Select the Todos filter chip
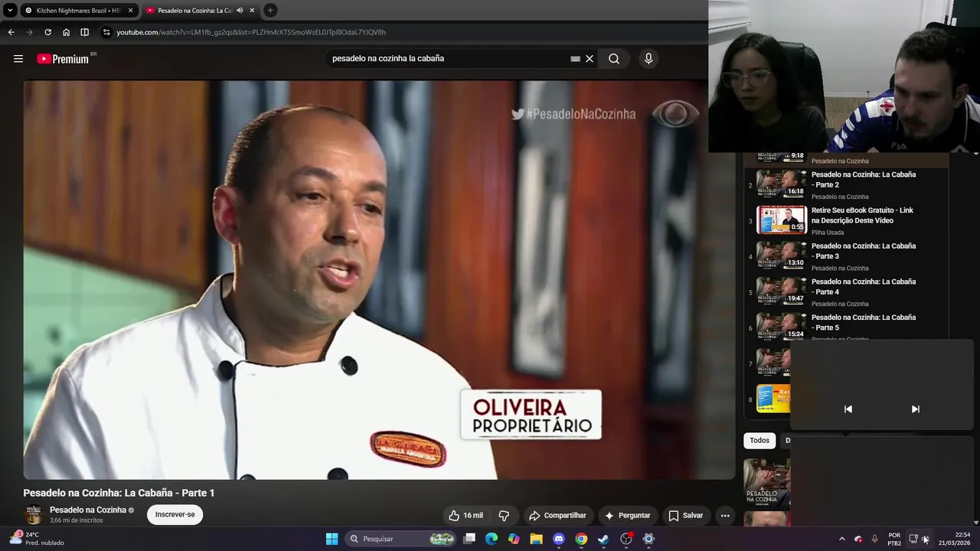The image size is (980, 551). coord(759,441)
